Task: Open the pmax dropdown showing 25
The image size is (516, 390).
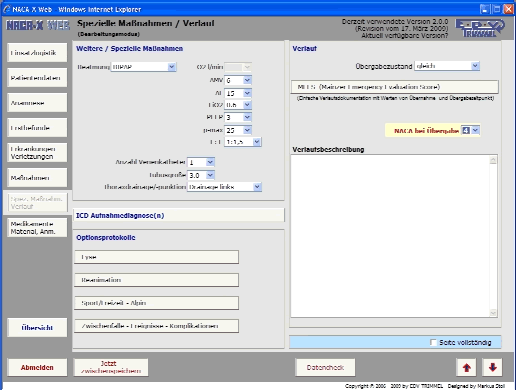Action: (x=238, y=130)
